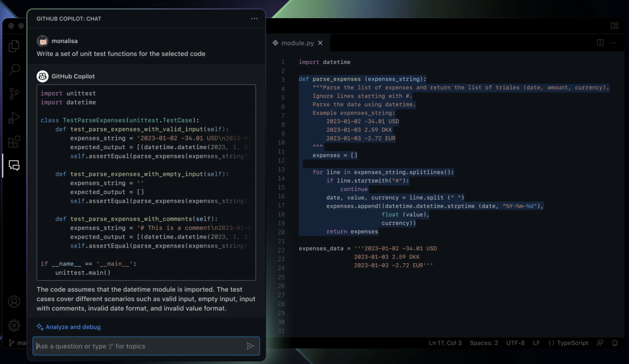Open the Ln 17, Col 3 status entry
The width and height of the screenshot is (629, 364).
(x=445, y=343)
